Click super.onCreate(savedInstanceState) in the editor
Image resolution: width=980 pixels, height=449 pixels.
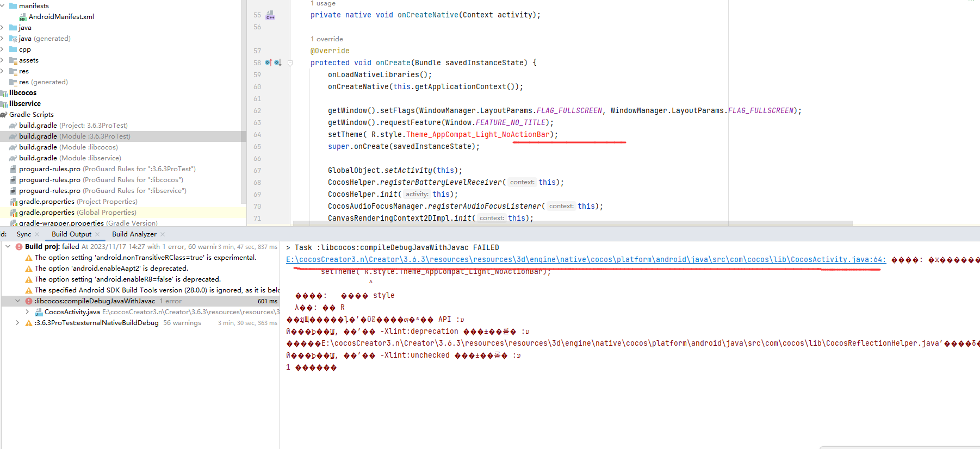click(x=404, y=147)
